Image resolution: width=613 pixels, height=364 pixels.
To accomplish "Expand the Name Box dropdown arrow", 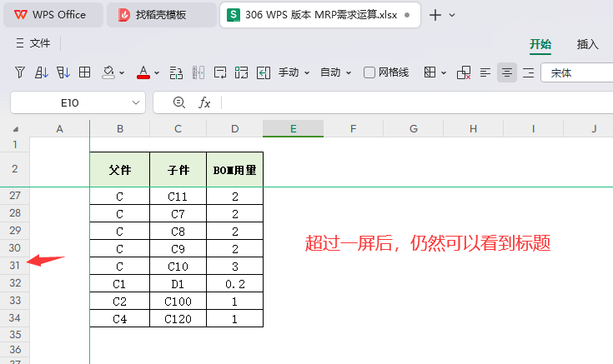I will coord(136,102).
